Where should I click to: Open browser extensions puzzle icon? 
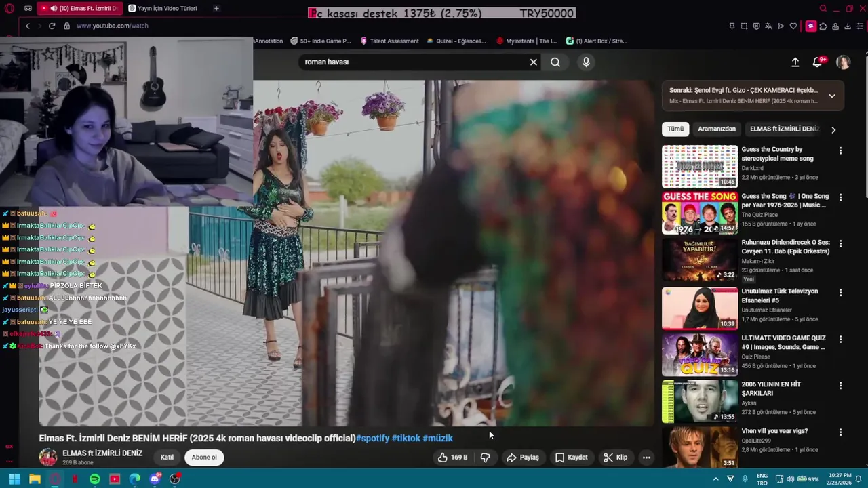[x=823, y=26]
